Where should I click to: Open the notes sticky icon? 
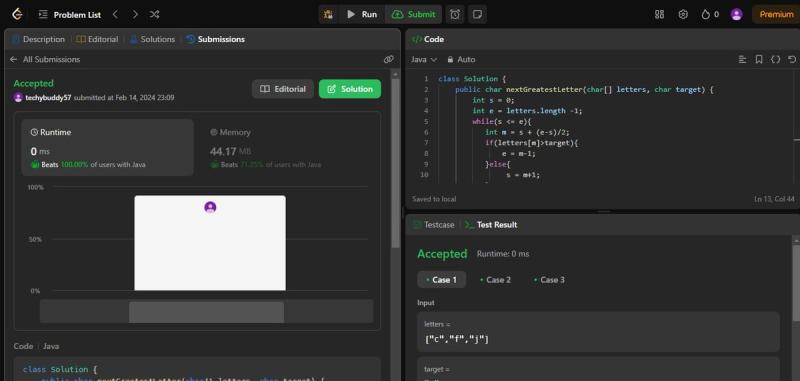coord(478,14)
